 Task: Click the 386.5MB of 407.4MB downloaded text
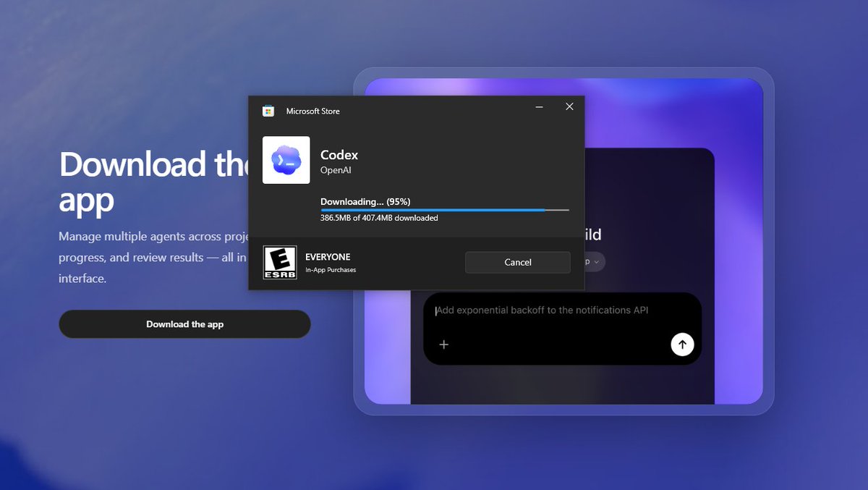click(379, 218)
